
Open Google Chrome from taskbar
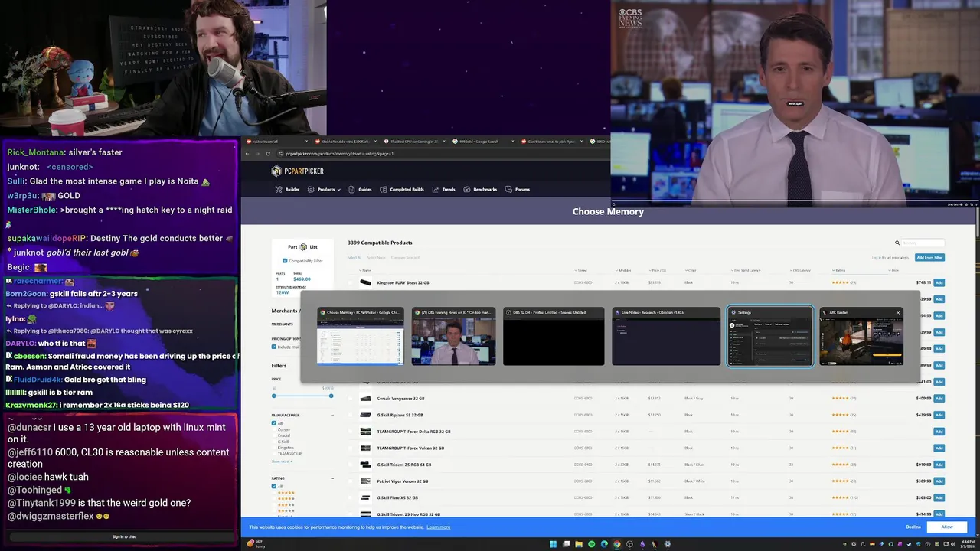[x=617, y=544]
